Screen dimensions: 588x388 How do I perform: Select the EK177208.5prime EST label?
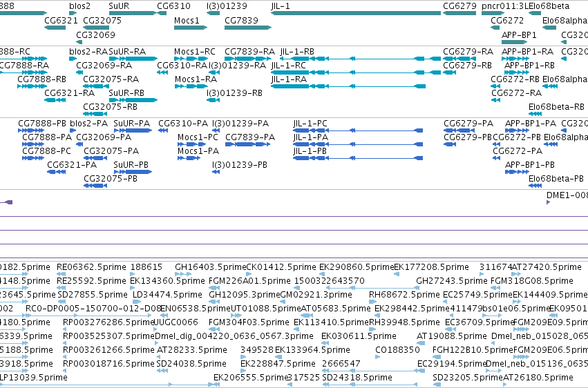(x=431, y=267)
